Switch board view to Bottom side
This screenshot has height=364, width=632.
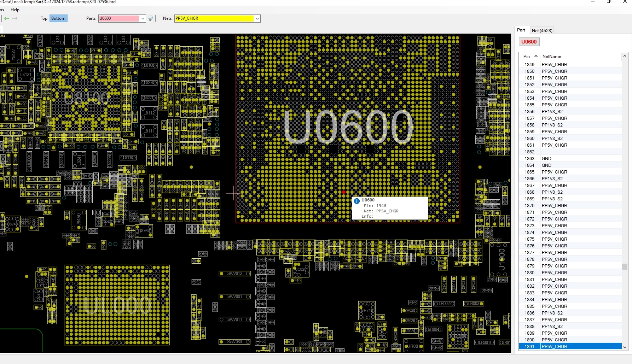coord(58,18)
